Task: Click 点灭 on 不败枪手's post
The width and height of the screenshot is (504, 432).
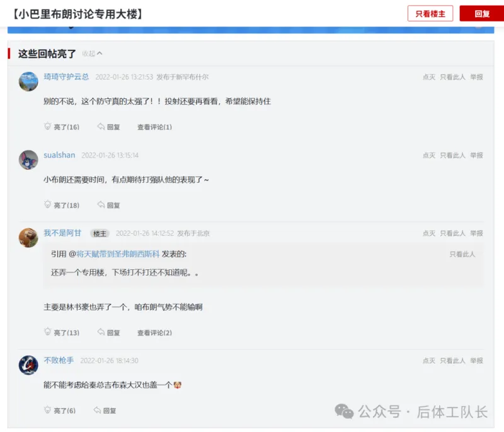Action: [429, 361]
